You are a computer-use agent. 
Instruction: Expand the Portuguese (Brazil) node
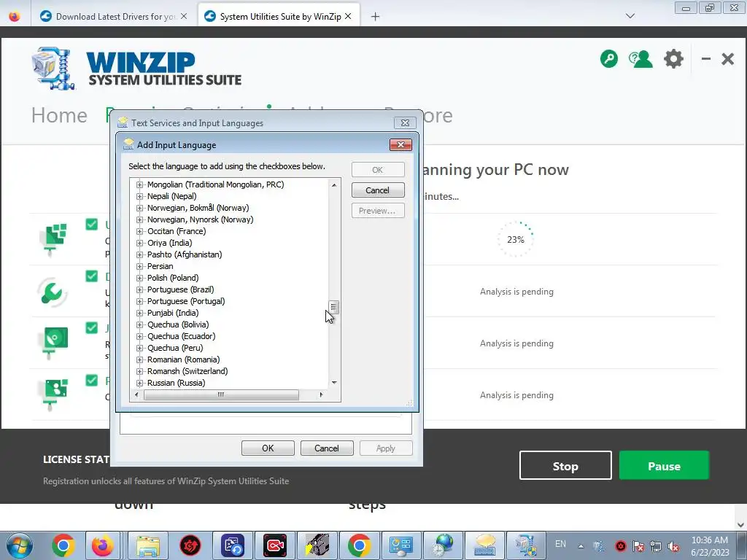click(x=139, y=289)
